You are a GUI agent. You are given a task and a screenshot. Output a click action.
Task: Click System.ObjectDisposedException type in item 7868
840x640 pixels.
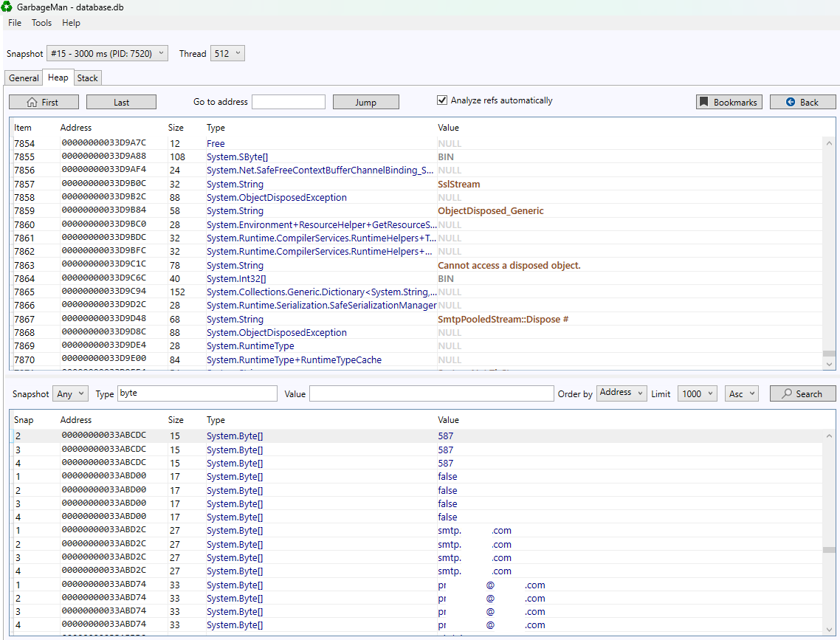click(276, 333)
